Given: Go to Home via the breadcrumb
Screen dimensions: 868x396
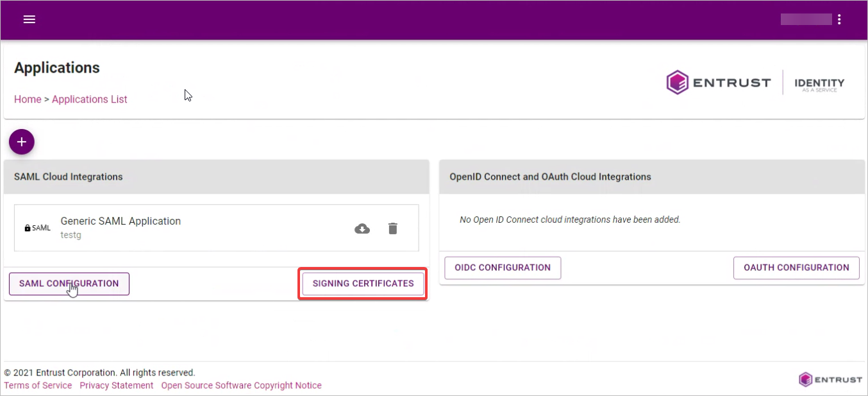Looking at the screenshot, I should 28,99.
